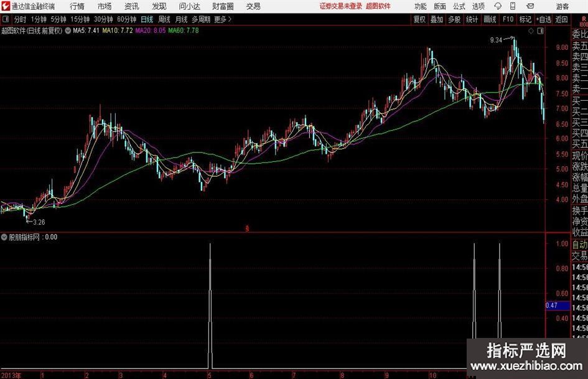Open the 财富圈 menu
Viewport: 588px width, 379px height.
click(x=223, y=6)
